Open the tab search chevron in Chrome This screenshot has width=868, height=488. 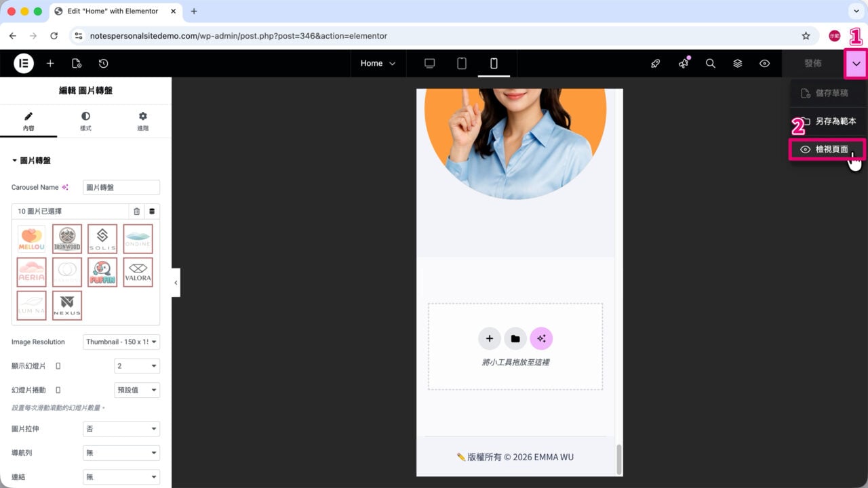[855, 11]
